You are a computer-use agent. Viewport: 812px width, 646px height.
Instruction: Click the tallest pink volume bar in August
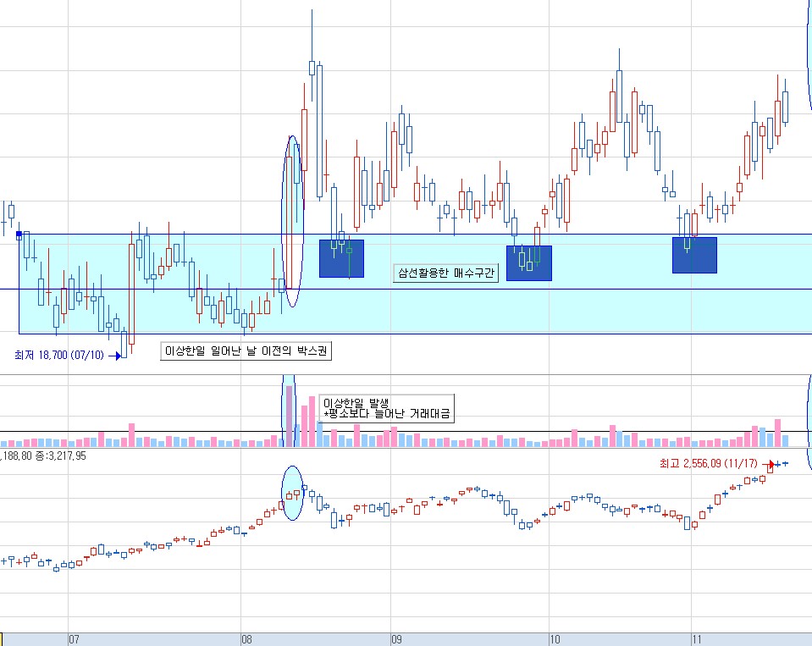(x=289, y=417)
